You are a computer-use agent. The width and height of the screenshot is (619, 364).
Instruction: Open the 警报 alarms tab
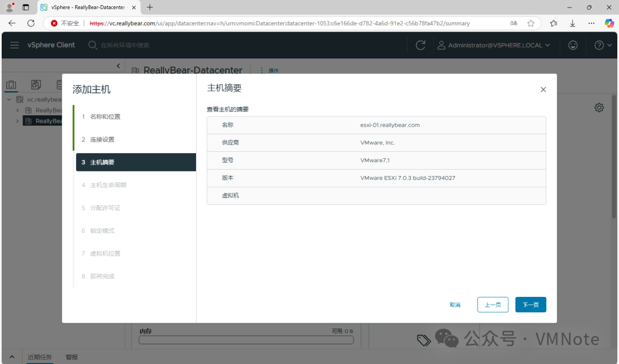pyautogui.click(x=72, y=357)
